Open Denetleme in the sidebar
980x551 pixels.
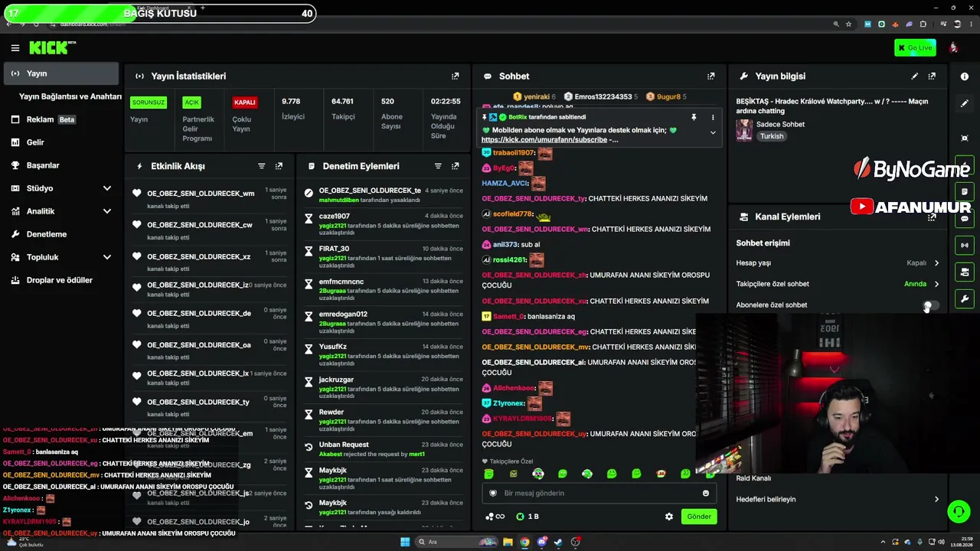(x=61, y=234)
